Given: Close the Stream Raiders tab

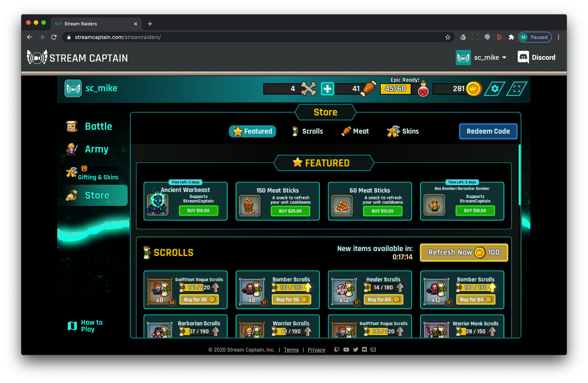Looking at the screenshot, I should [x=135, y=24].
